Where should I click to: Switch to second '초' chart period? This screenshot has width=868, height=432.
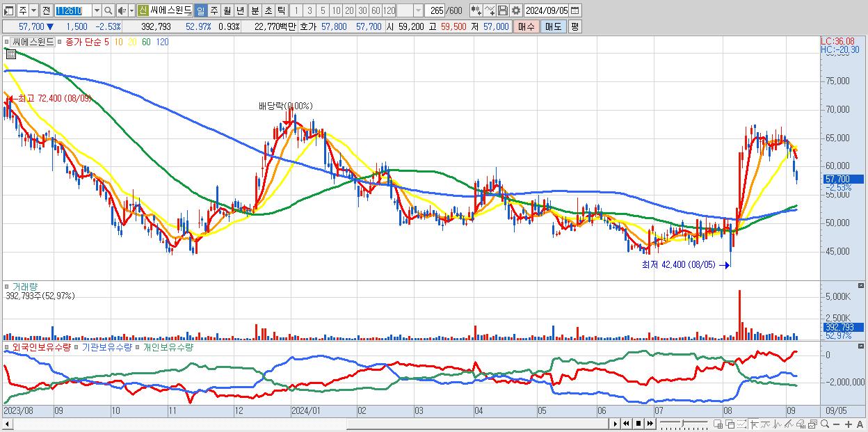(x=268, y=10)
